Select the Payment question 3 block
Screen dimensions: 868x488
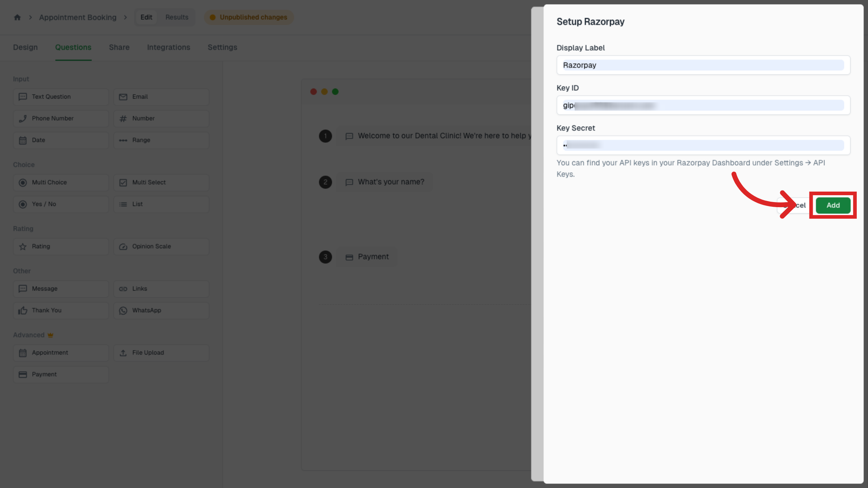(367, 257)
